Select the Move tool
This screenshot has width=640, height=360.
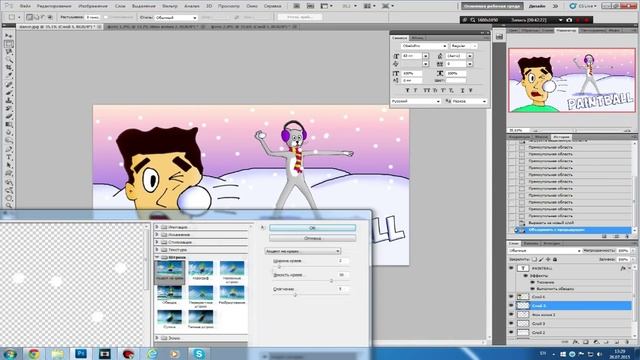pyautogui.click(x=9, y=36)
